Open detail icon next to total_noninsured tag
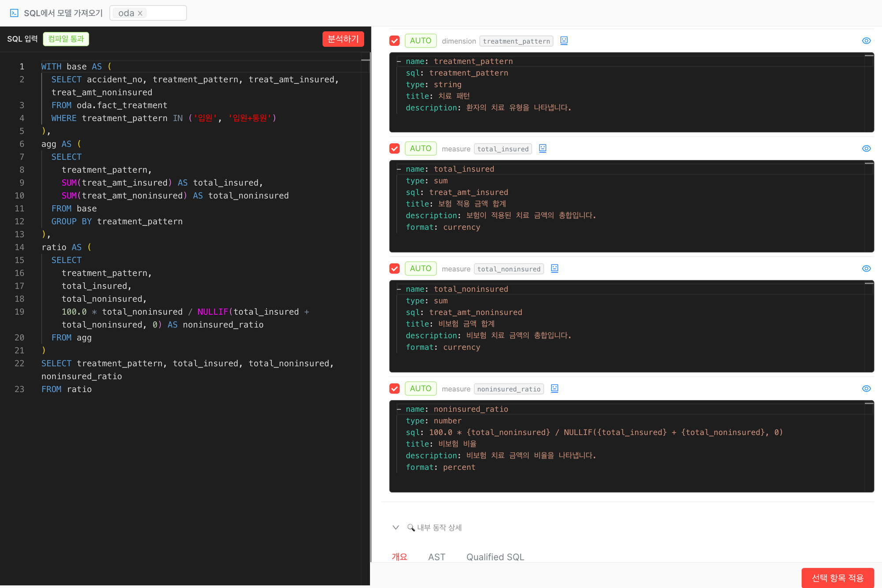 [x=554, y=268]
